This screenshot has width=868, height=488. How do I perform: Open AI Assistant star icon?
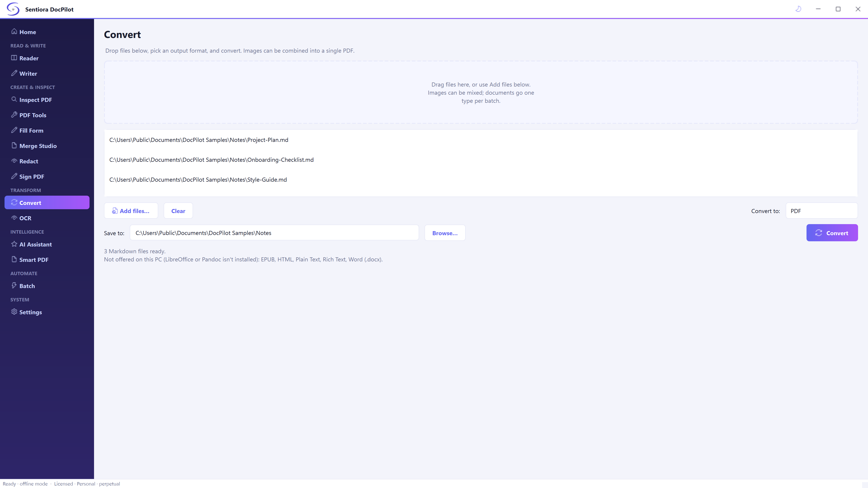click(x=14, y=244)
